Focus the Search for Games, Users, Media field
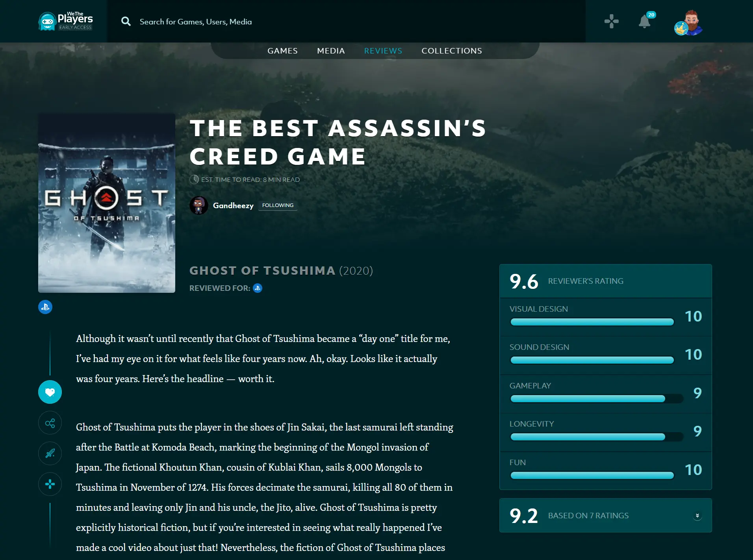 click(x=347, y=21)
